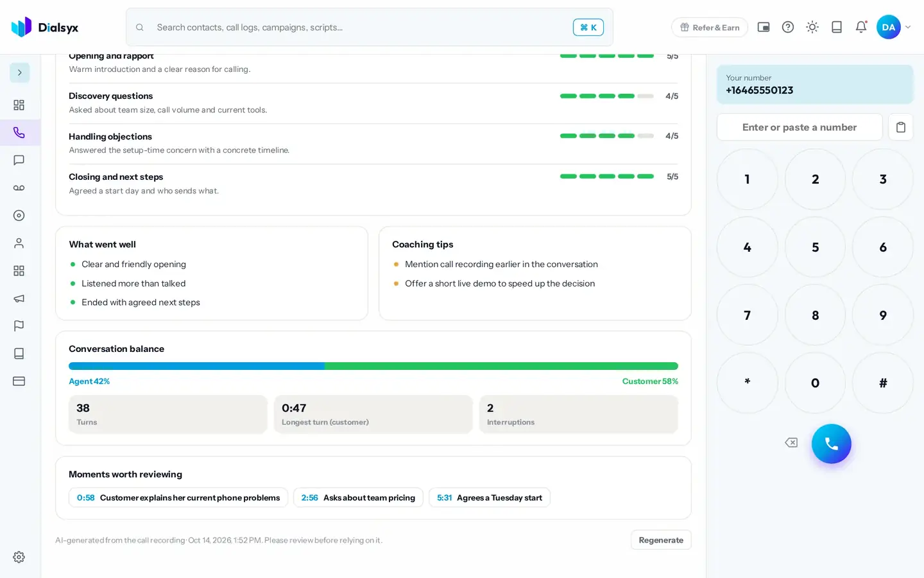Click 'Listened more than talked'
Viewport: 924px width, 578px height.
133,283
